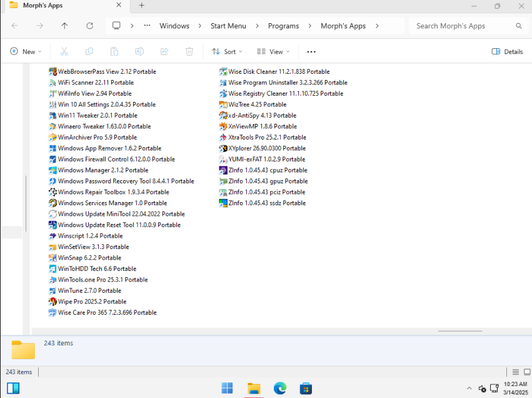Click the Share toolbar icon
The width and height of the screenshot is (532, 398).
164,51
